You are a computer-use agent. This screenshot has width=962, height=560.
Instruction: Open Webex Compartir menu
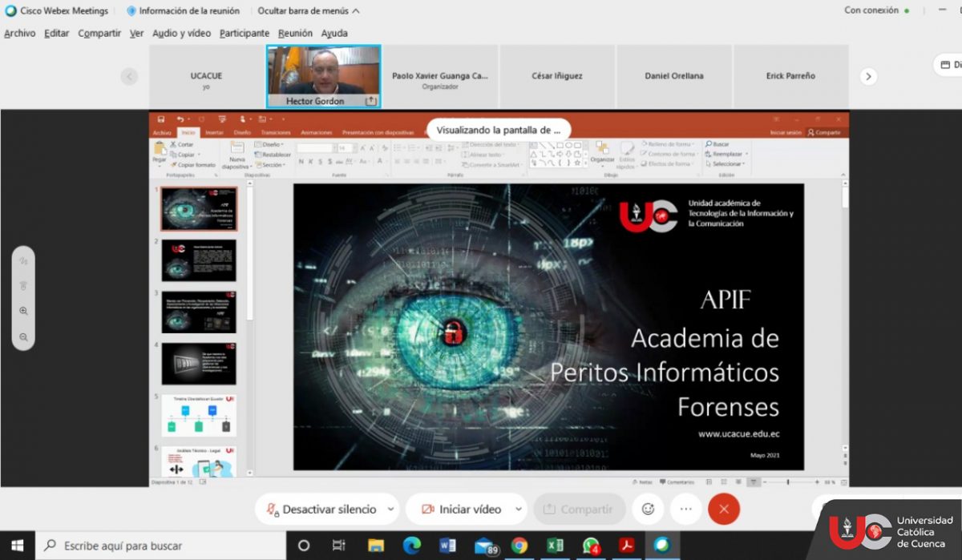click(x=99, y=33)
